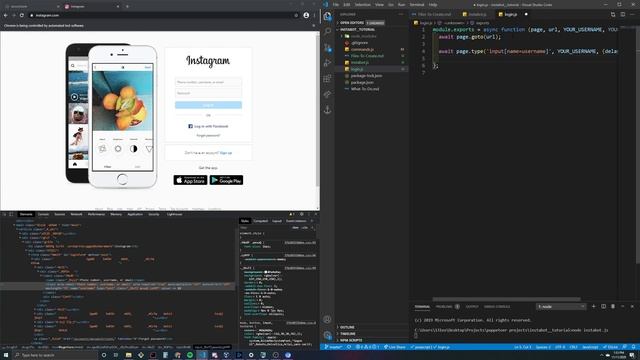Open the Source Control view in VS Code

[327, 47]
